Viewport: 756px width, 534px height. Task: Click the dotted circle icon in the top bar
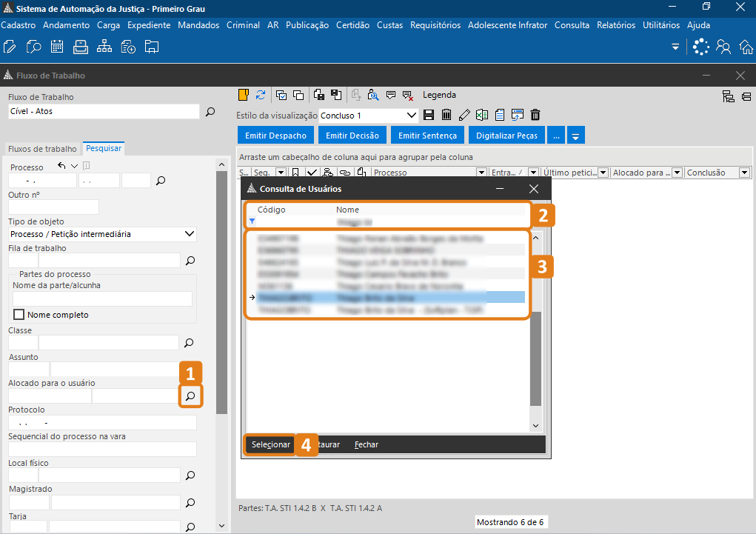pos(700,47)
